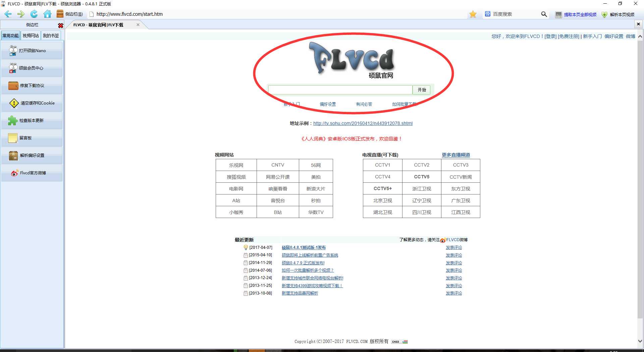The image size is (644, 352).
Task: Click the 开始 button
Action: pos(422,90)
